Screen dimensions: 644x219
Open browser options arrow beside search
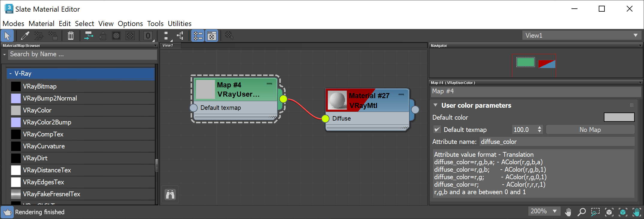click(x=4, y=54)
